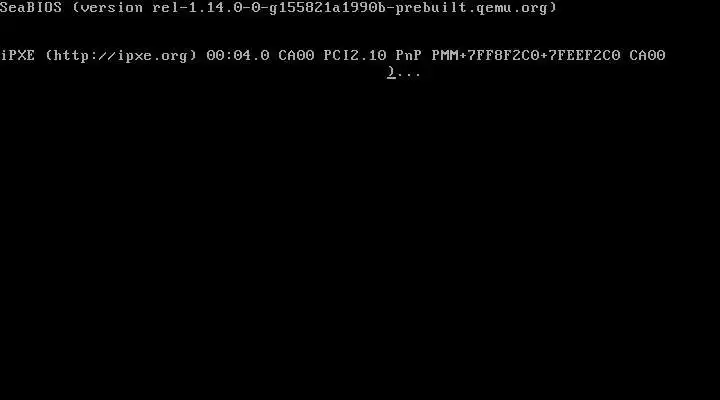The image size is (720, 400).
Task: Click the SeaBIOS word on first line
Action: 31,7
